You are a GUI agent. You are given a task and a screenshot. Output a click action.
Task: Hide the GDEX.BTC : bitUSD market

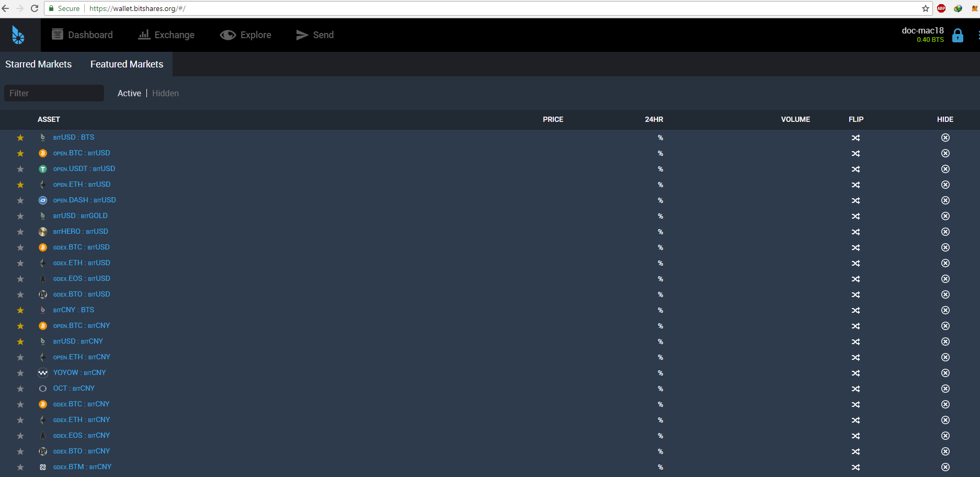pyautogui.click(x=945, y=247)
